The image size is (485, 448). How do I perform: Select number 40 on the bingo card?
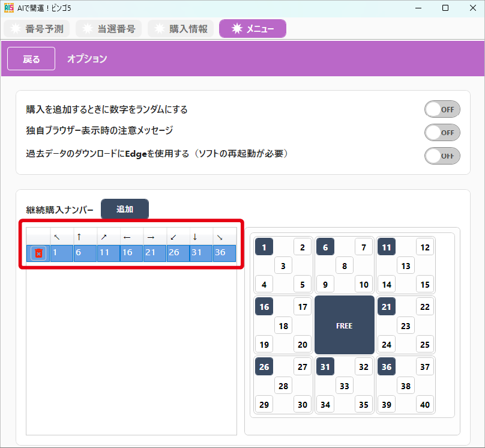coord(425,404)
